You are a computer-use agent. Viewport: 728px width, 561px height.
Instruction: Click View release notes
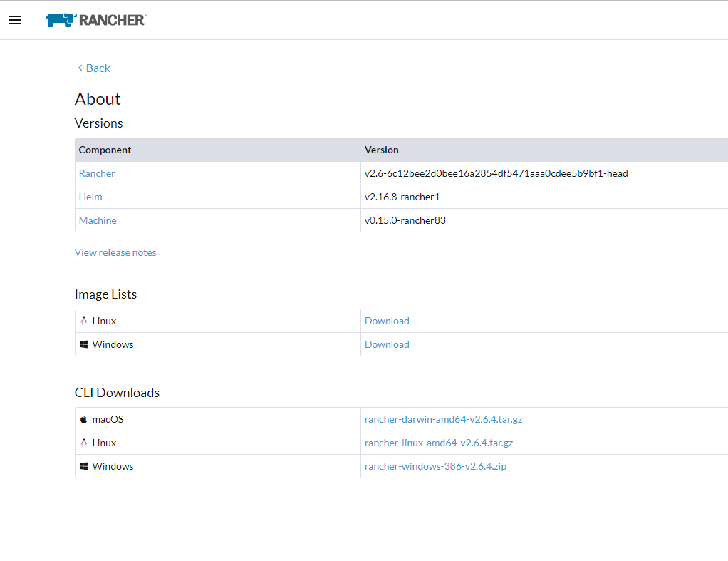pos(115,252)
